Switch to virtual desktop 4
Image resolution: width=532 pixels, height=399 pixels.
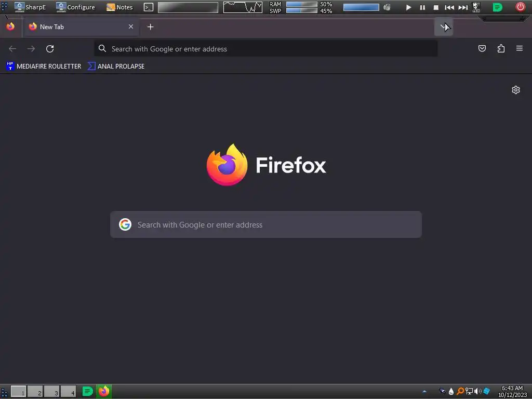point(68,391)
